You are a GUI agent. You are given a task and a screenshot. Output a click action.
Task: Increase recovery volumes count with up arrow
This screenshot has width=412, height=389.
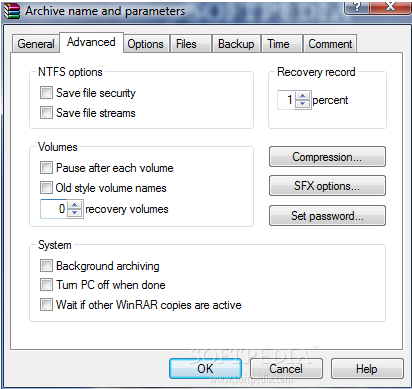pos(75,205)
